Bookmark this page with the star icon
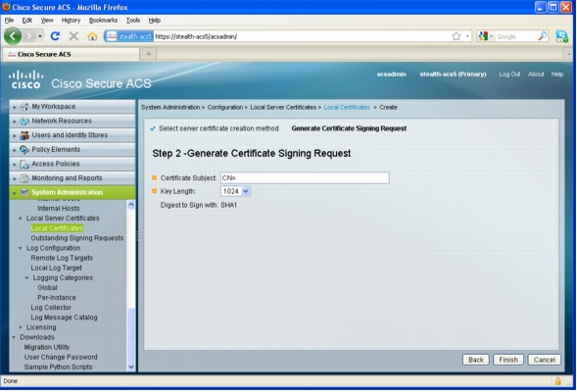Viewport: 577px width, 392px height. (457, 36)
